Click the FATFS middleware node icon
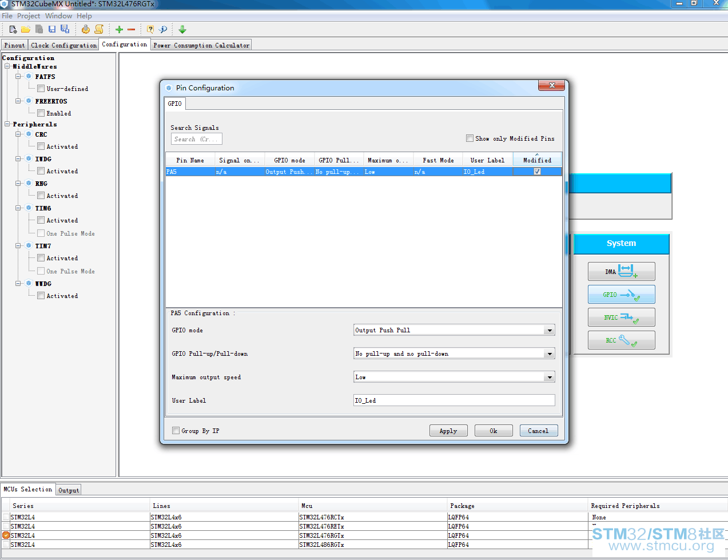728x560 pixels. (x=29, y=76)
